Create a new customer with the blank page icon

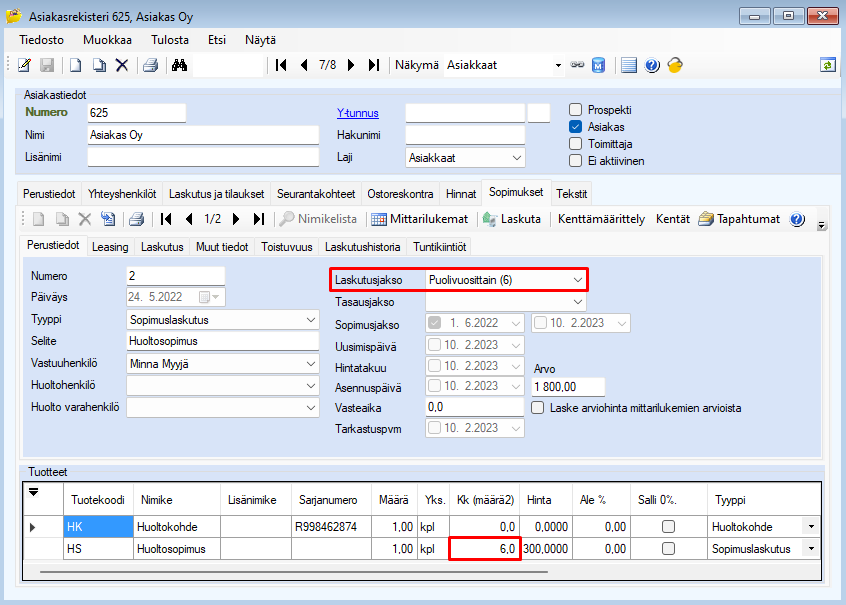(x=76, y=65)
